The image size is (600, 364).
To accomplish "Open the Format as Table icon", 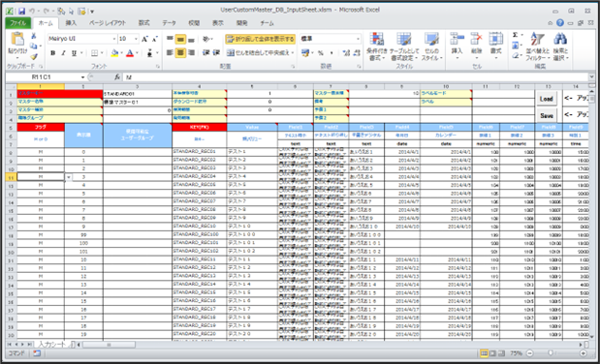I will (404, 40).
